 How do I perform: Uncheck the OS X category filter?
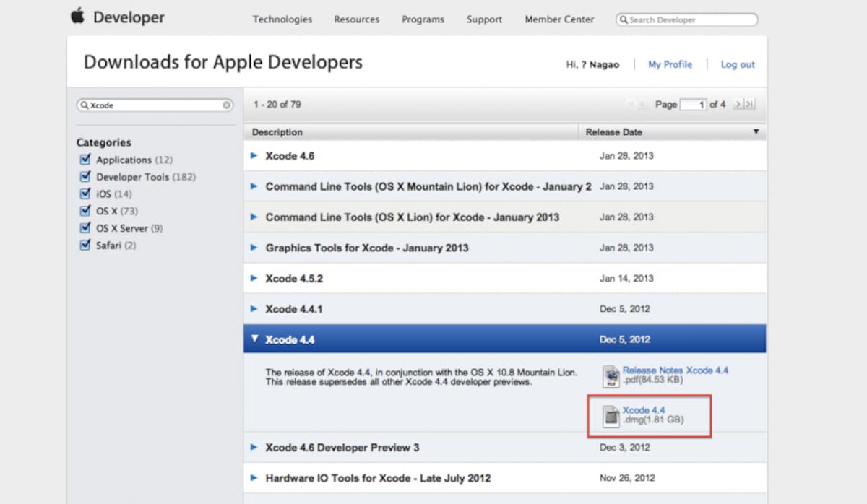[x=85, y=211]
